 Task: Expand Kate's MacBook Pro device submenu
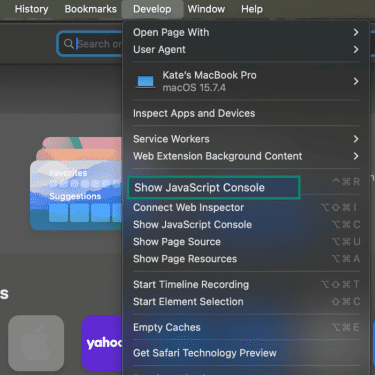coord(246,81)
